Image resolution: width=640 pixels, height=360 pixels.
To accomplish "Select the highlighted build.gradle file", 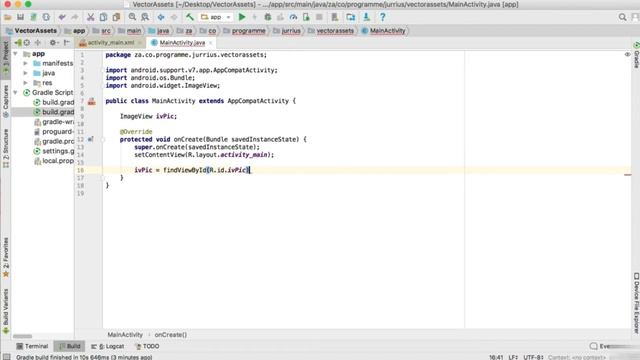I will point(43,112).
